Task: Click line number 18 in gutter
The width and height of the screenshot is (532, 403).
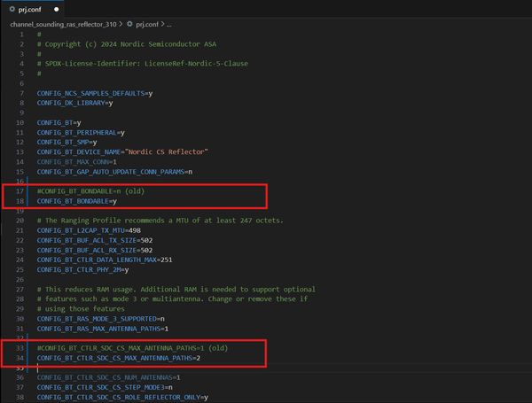Action: 21,201
